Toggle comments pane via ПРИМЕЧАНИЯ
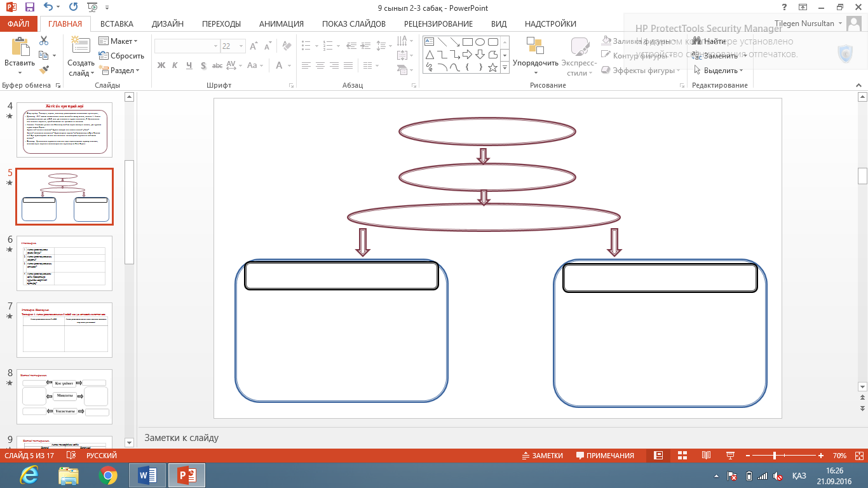 click(605, 456)
